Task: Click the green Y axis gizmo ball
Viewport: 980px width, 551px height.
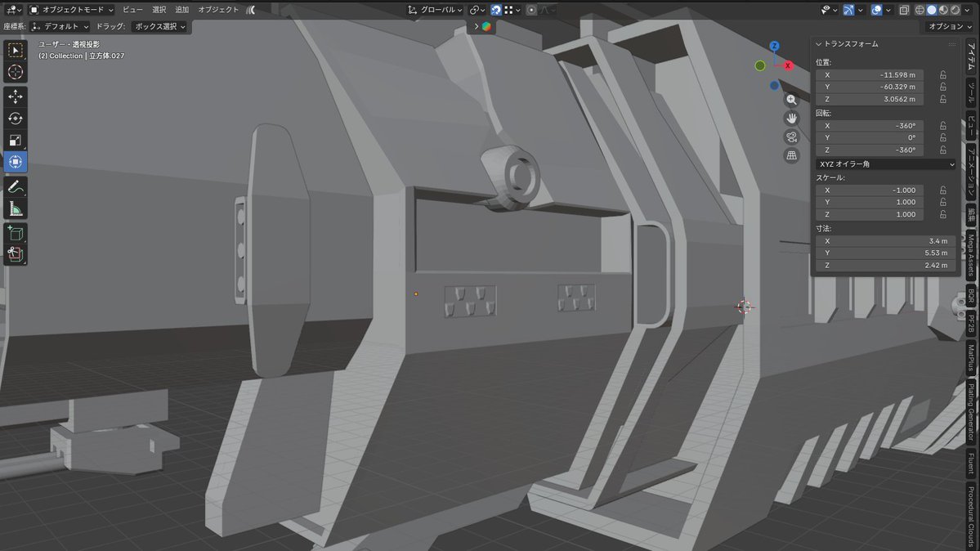Action: [760, 65]
